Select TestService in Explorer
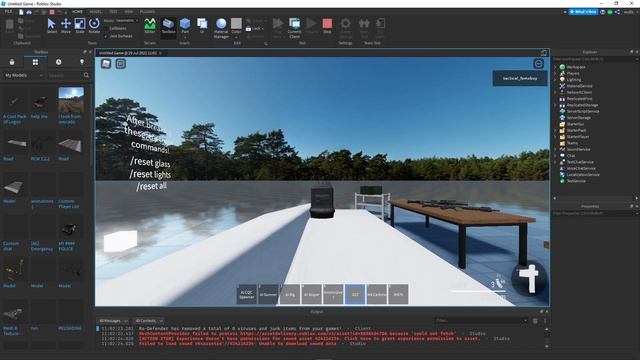 [572, 181]
